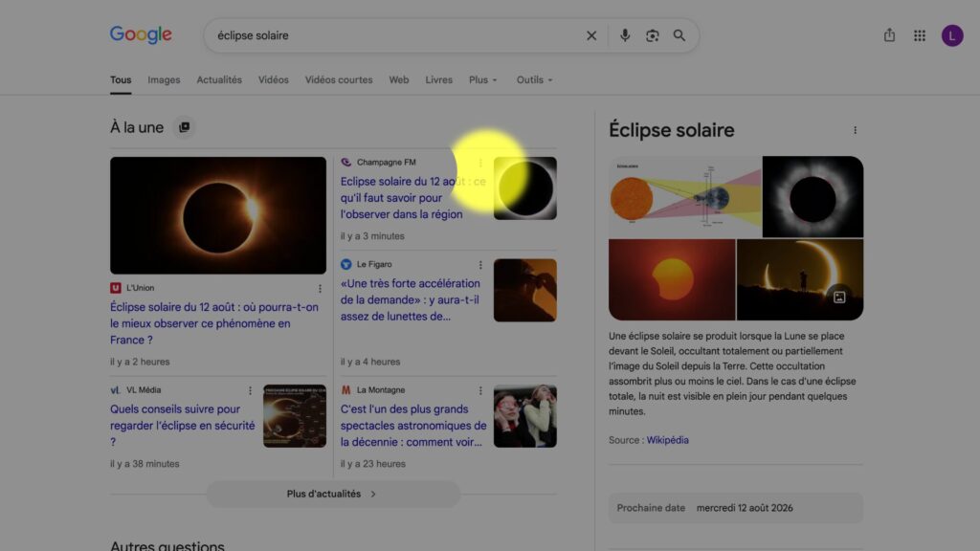
Task: Switch to the Vidéos courtes tab
Action: point(338,80)
